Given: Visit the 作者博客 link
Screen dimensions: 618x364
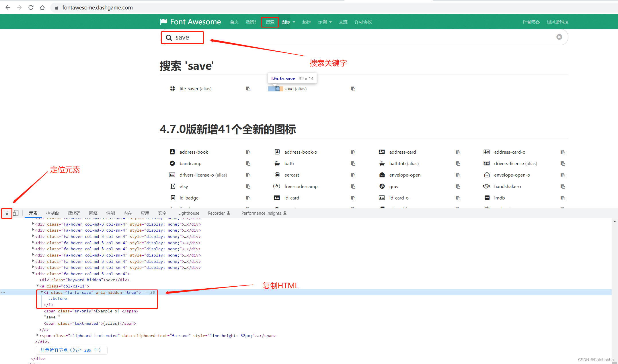Looking at the screenshot, I should pyautogui.click(x=531, y=22).
